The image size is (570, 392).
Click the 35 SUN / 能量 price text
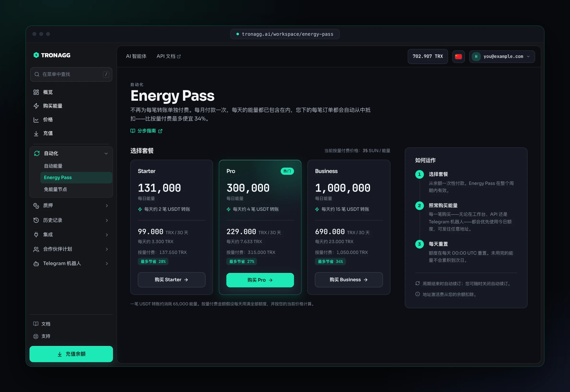(376, 151)
